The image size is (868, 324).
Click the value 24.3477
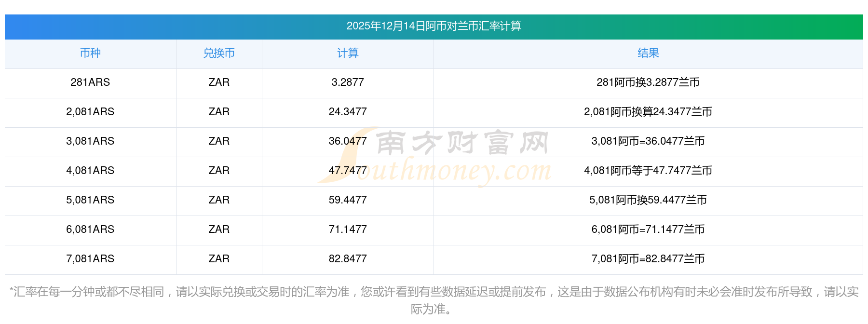[x=348, y=112]
